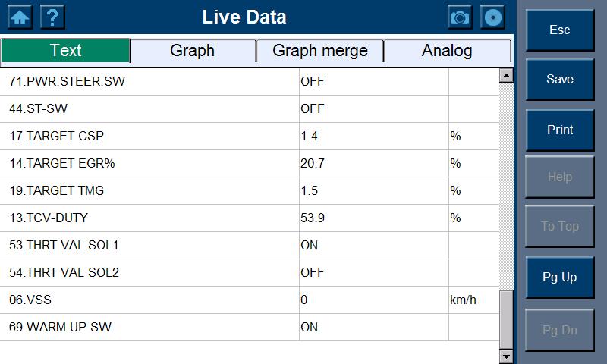Select the 14.TARGET EGR% data row

pyautogui.click(x=152, y=164)
